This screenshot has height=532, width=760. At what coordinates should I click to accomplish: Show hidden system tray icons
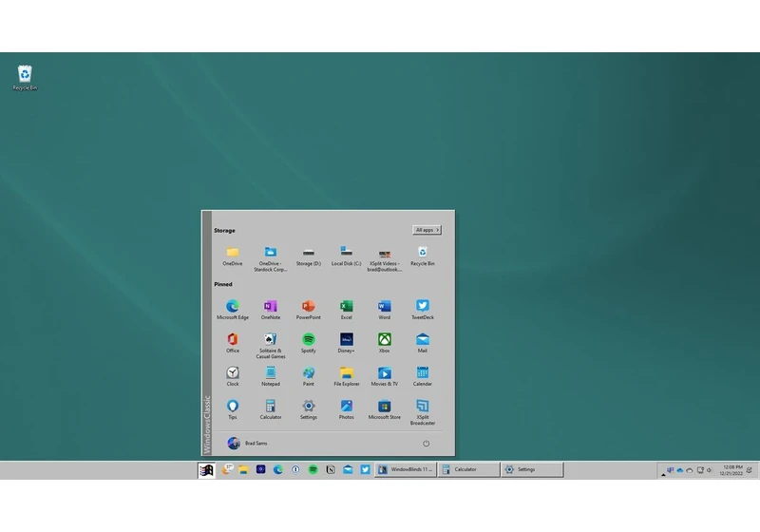(663, 475)
